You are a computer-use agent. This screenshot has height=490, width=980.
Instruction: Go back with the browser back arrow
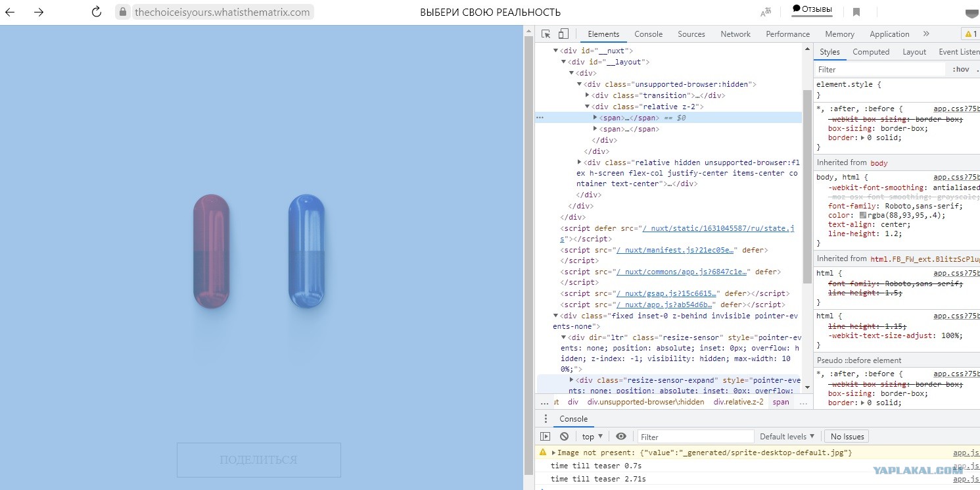[x=10, y=12]
